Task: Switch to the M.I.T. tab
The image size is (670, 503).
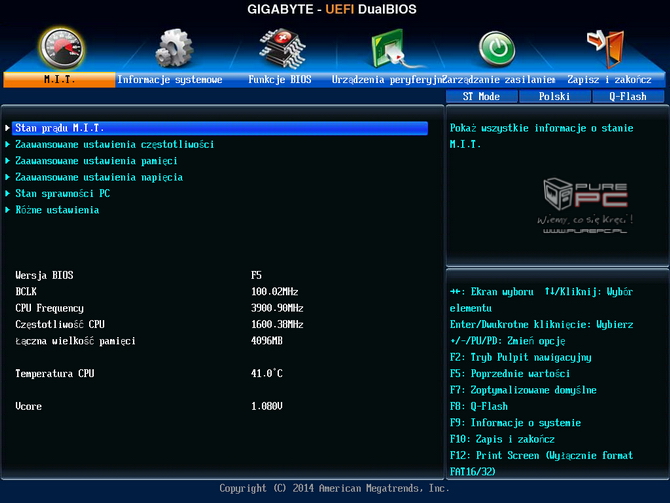Action: point(59,79)
